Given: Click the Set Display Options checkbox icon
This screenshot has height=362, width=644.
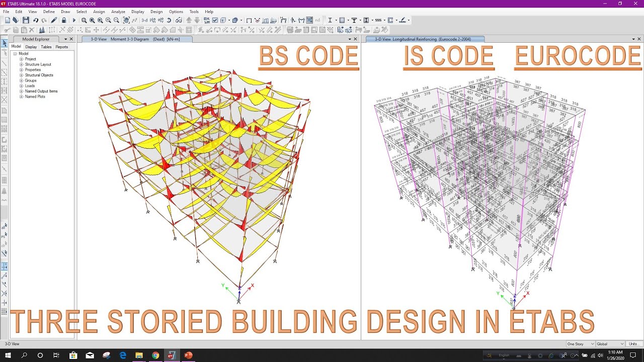Looking at the screenshot, I should pyautogui.click(x=215, y=20).
